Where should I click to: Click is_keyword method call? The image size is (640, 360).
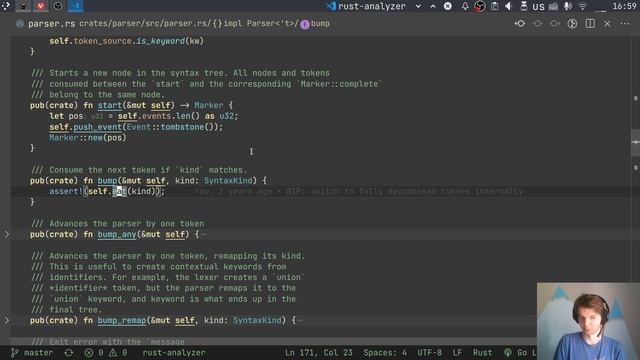pos(160,41)
